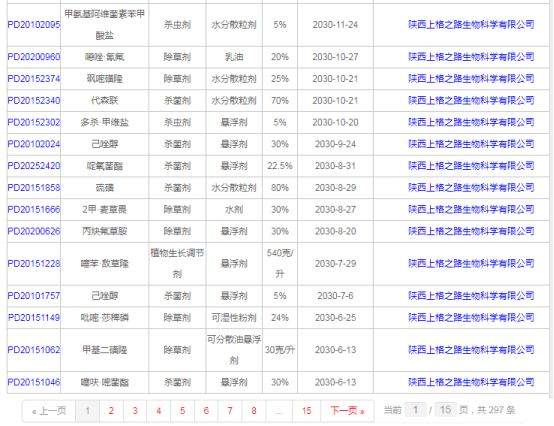Open company link in PD20102095 row
This screenshot has height=426, width=554.
471,25
